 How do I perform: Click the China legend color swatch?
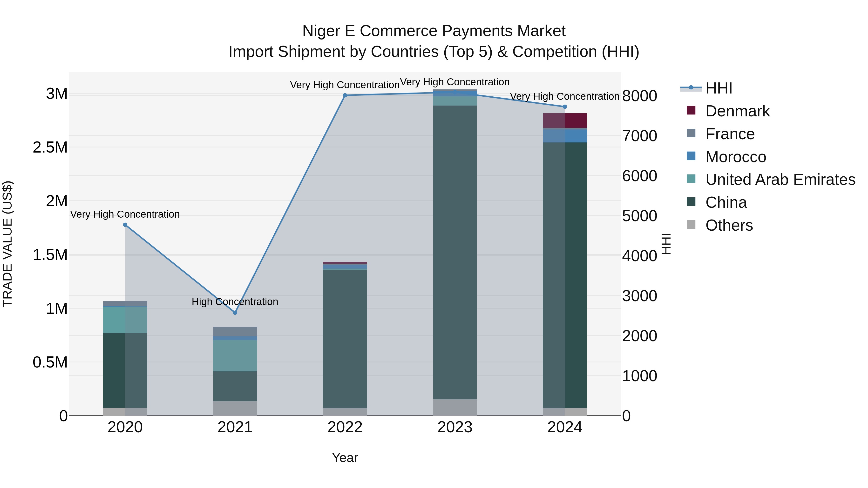click(x=691, y=202)
